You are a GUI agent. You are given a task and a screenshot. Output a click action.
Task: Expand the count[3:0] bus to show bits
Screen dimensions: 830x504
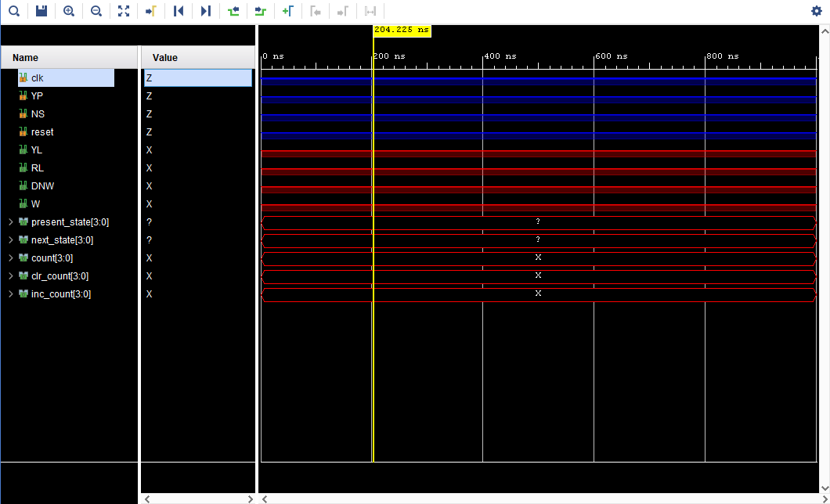tap(10, 257)
